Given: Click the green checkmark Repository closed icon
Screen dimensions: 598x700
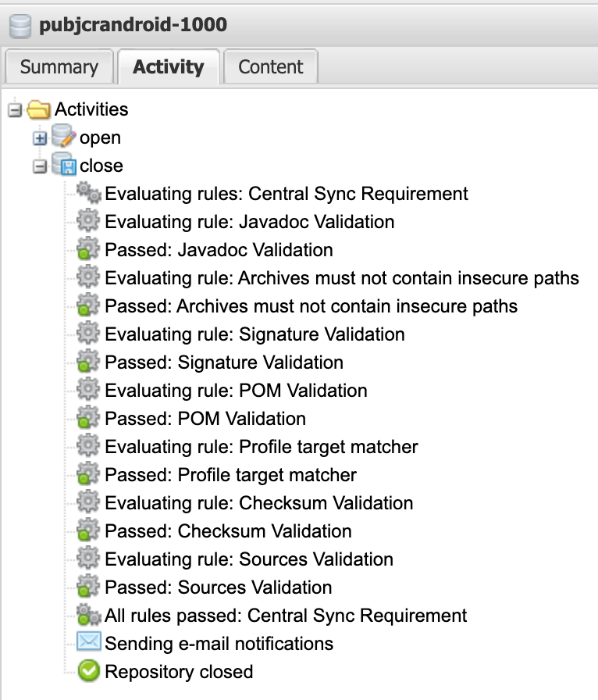Looking at the screenshot, I should 88,670.
